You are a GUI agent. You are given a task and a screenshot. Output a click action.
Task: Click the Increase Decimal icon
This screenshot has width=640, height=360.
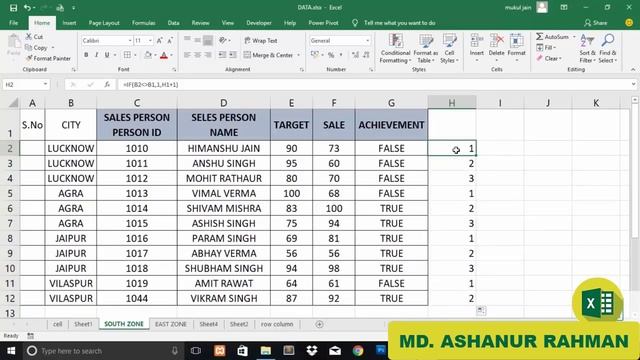point(355,55)
